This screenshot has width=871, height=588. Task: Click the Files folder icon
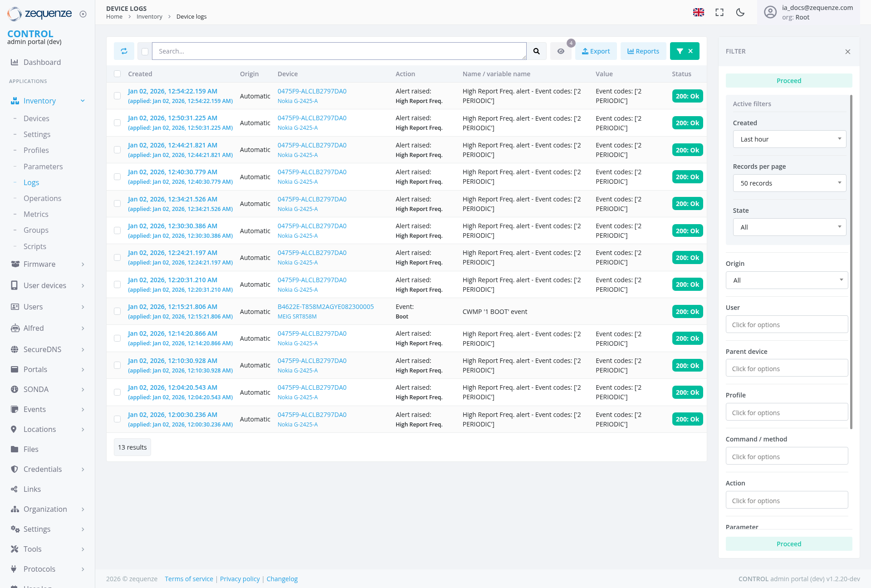click(x=15, y=449)
